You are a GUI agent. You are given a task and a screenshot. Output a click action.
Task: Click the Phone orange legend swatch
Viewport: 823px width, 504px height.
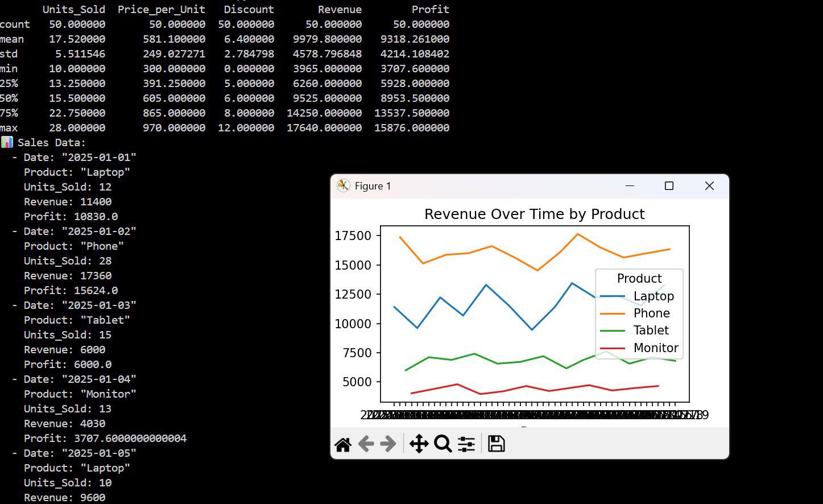pyautogui.click(x=613, y=313)
